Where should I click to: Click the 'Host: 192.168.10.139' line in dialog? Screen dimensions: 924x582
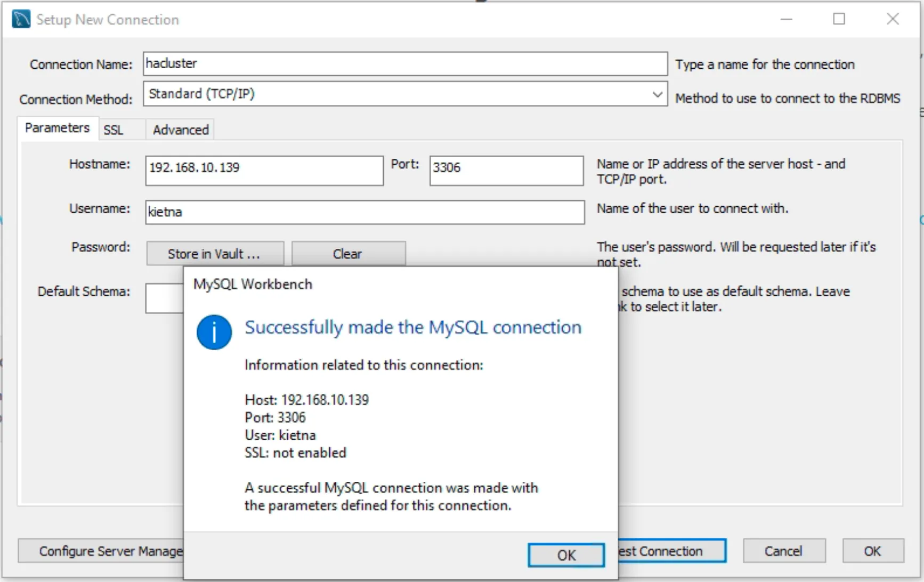point(306,400)
